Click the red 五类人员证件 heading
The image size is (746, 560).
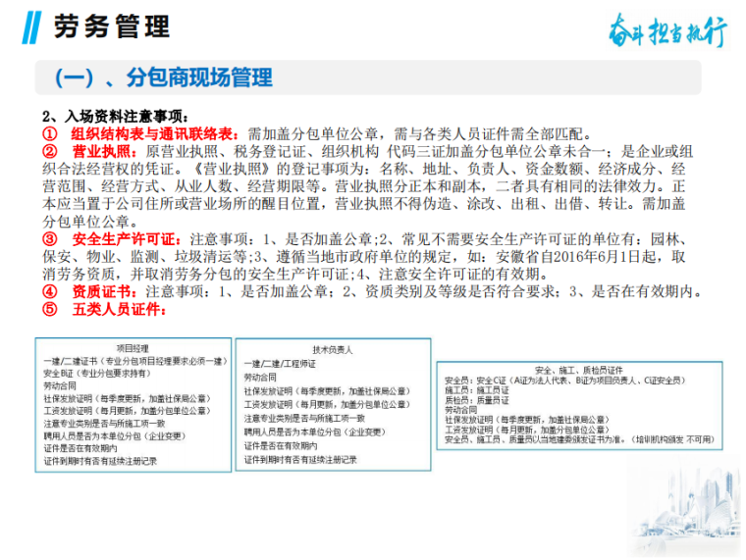pos(120,310)
